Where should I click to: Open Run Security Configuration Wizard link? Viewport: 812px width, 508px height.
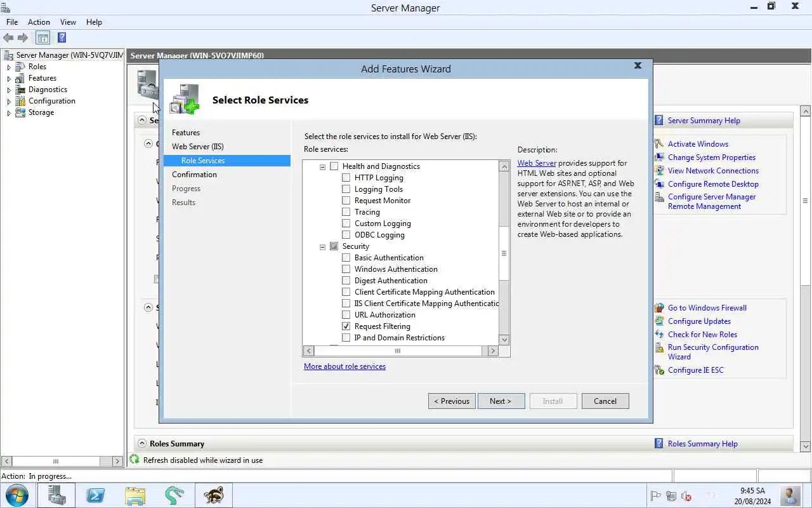click(713, 352)
